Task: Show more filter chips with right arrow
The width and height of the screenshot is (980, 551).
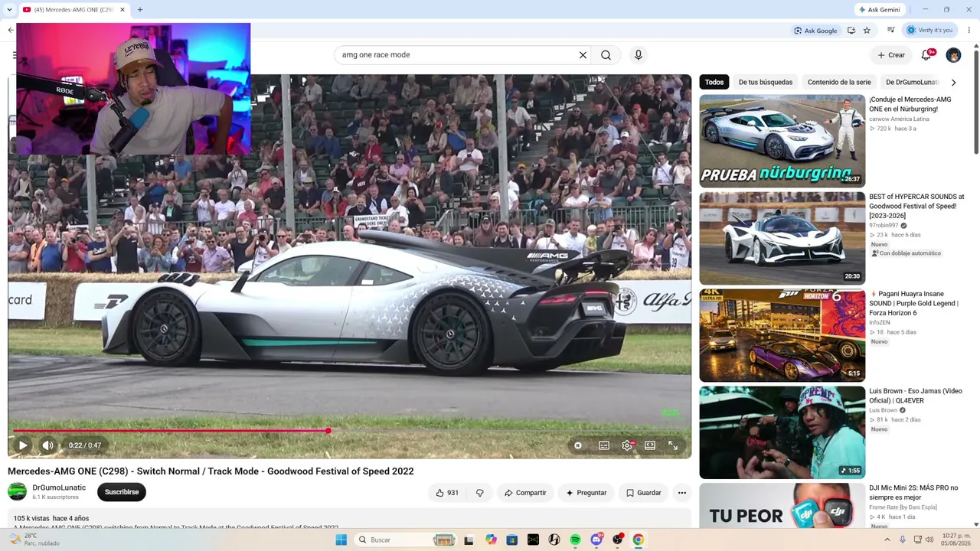Action: click(x=953, y=82)
